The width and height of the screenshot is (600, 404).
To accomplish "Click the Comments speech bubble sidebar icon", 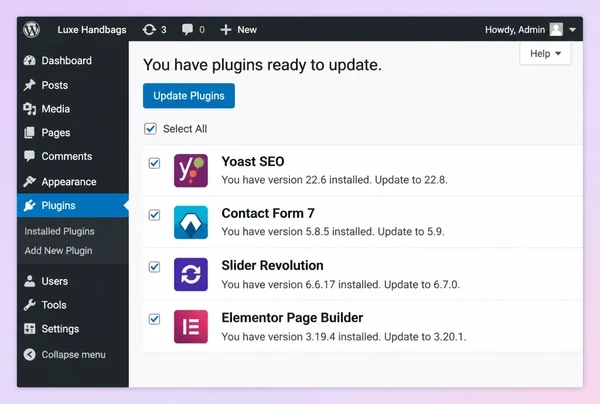I will [x=29, y=156].
